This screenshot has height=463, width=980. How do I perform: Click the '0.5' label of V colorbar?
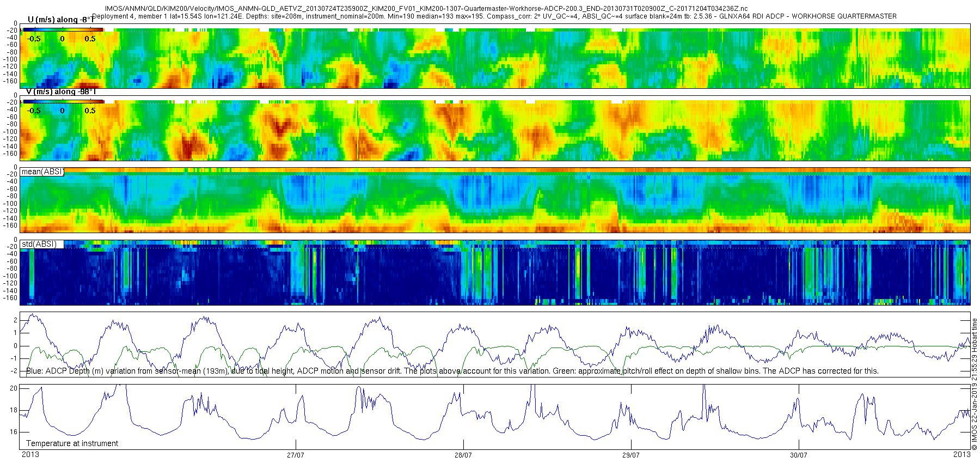[90, 111]
